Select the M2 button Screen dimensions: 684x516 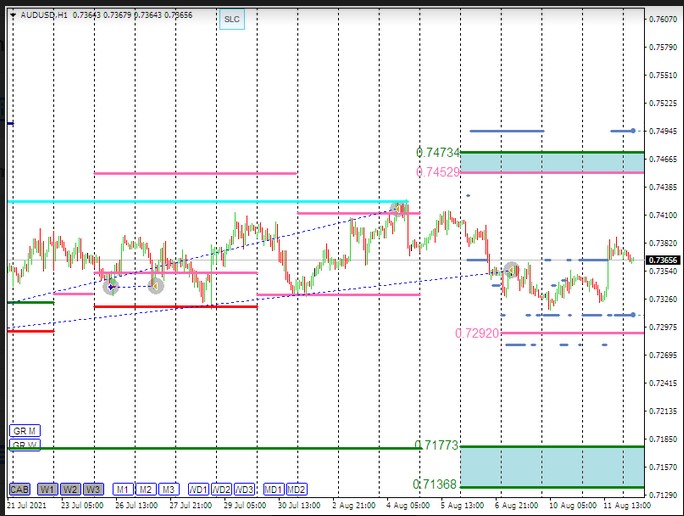(145, 489)
